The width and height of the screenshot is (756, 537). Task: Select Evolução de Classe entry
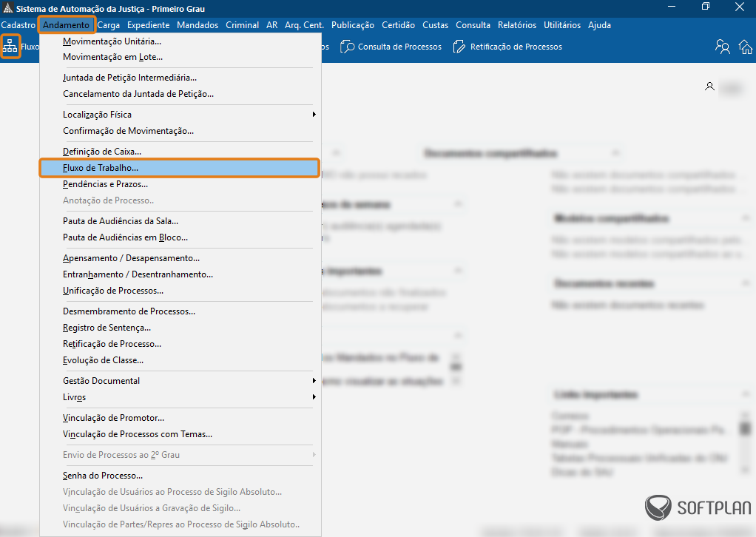tap(180, 360)
